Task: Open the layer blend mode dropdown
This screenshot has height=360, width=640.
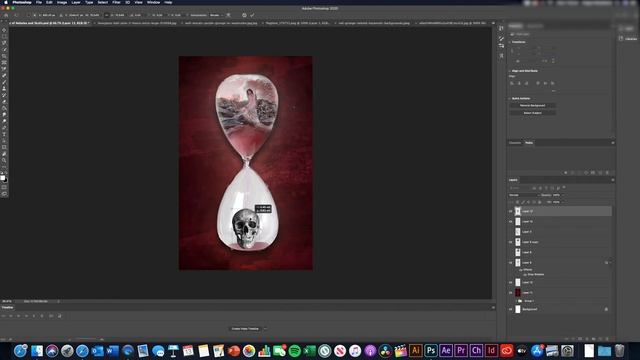Action: point(524,195)
